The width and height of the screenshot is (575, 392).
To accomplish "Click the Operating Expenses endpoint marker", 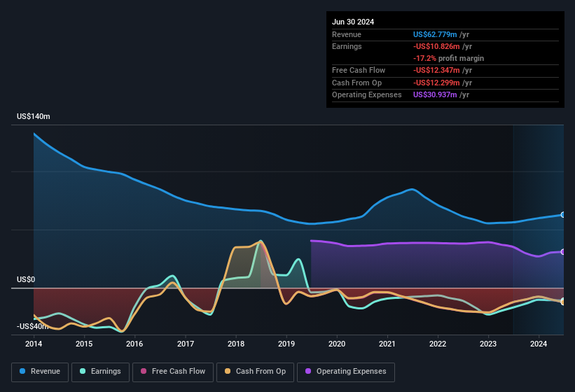I will [563, 251].
